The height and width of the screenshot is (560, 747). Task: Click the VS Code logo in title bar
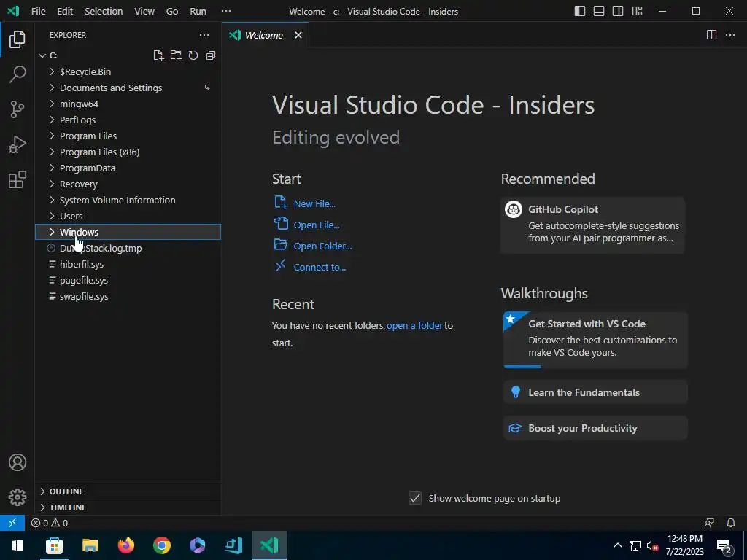(x=13, y=10)
